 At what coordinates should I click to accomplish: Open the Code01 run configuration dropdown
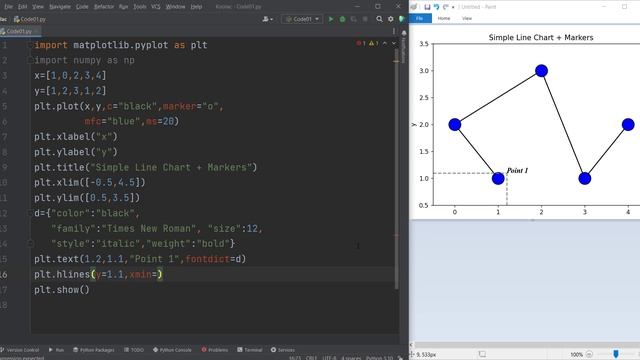pyautogui.click(x=302, y=19)
